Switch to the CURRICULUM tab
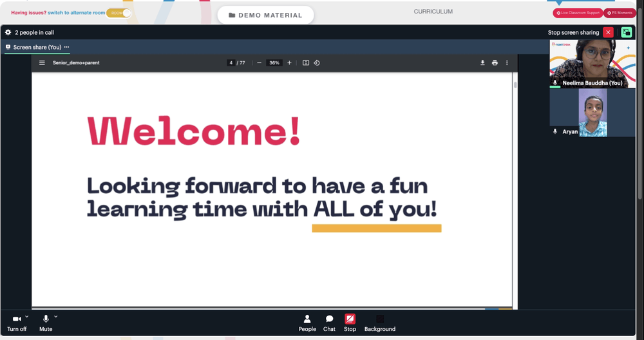644x340 pixels. (x=433, y=12)
